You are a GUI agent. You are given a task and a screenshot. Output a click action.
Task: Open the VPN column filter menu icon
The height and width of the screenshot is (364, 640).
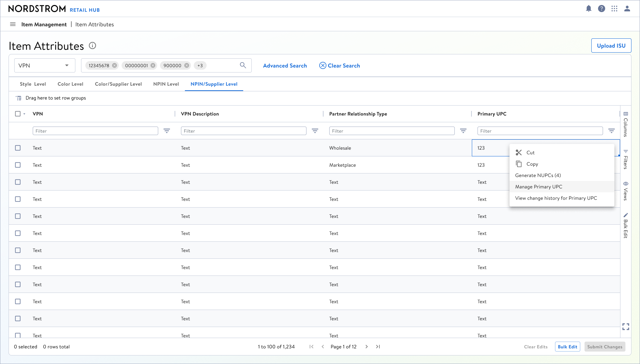(x=167, y=131)
